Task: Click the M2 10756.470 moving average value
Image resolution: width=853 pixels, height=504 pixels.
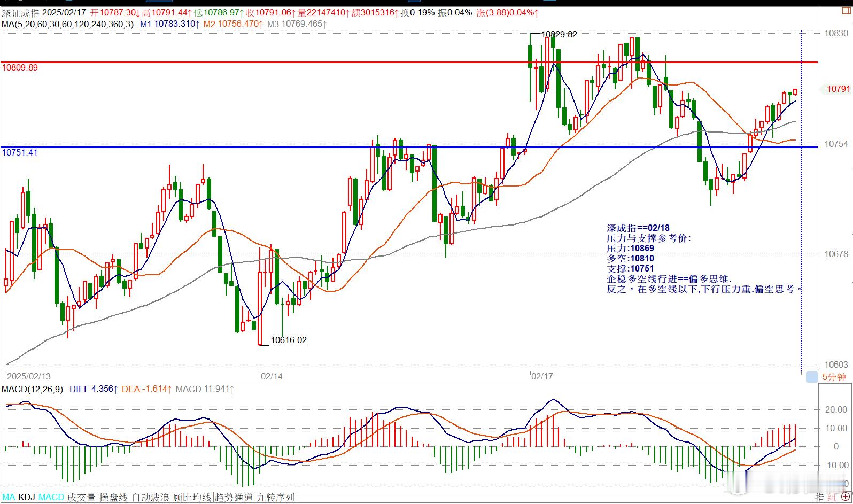Action: [234, 24]
